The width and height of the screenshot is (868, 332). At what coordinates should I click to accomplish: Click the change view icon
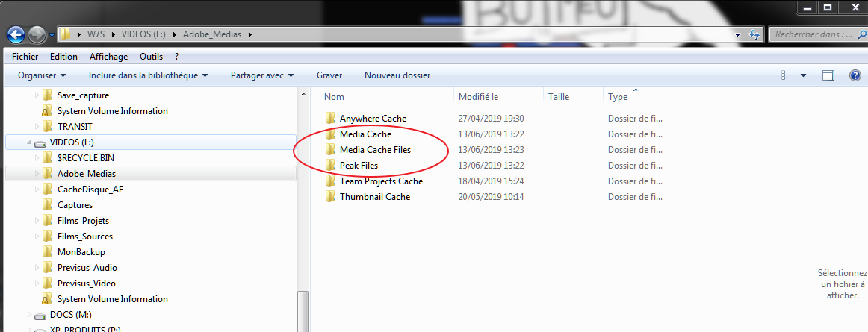point(787,75)
